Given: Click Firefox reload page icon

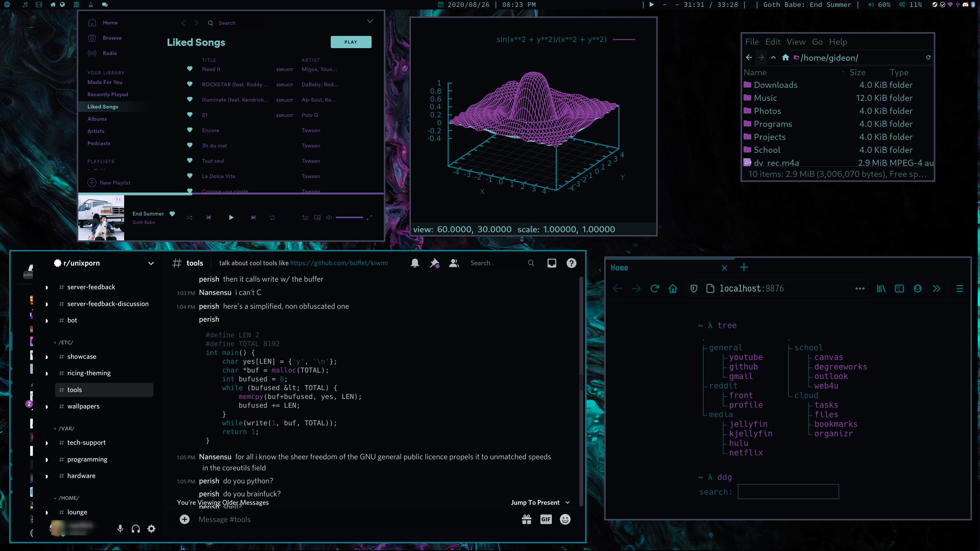Looking at the screenshot, I should point(655,288).
